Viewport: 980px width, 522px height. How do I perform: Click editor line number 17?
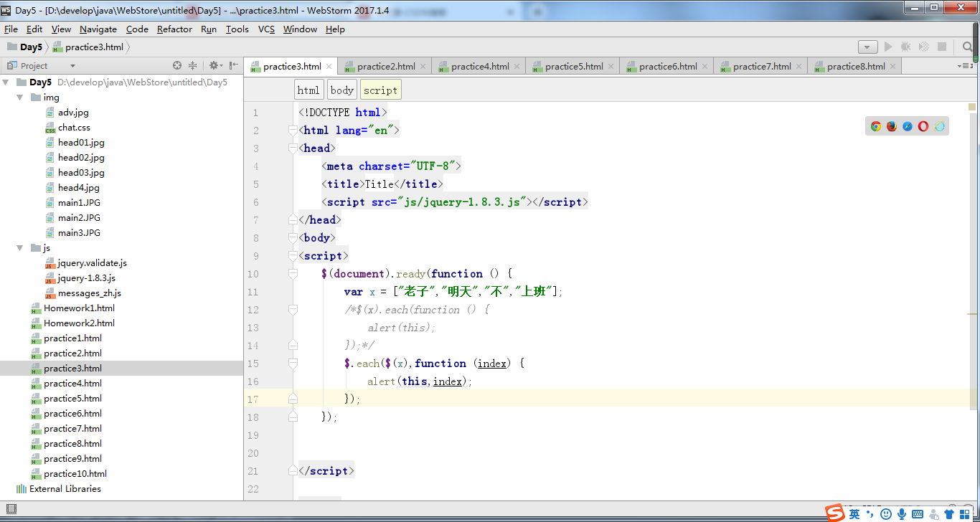(x=253, y=399)
